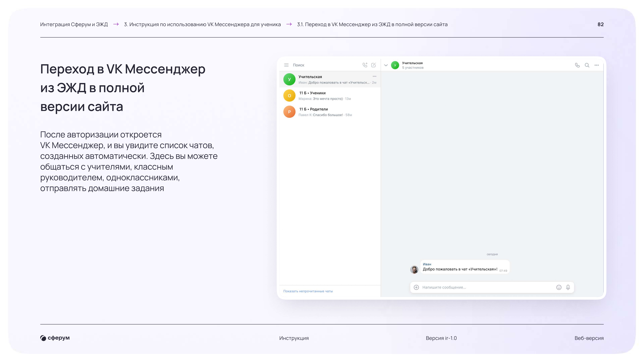Image resolution: width=644 pixels, height=362 pixels.
Task: Select the 11 Б • Родители chat
Action: coord(330,112)
